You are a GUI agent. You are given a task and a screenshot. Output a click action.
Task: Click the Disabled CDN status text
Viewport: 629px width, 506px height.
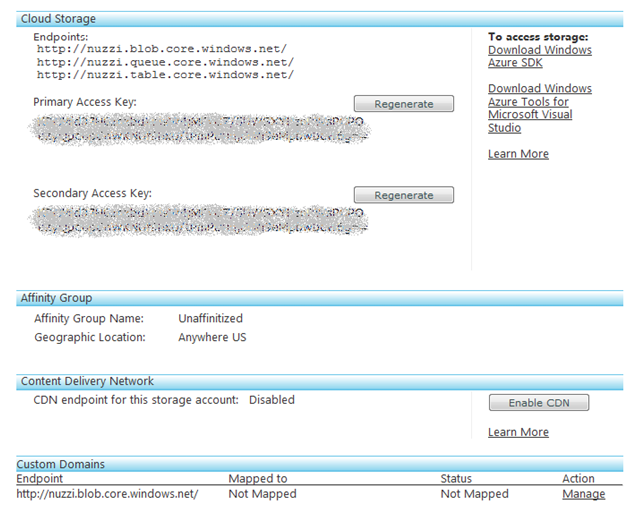click(272, 400)
